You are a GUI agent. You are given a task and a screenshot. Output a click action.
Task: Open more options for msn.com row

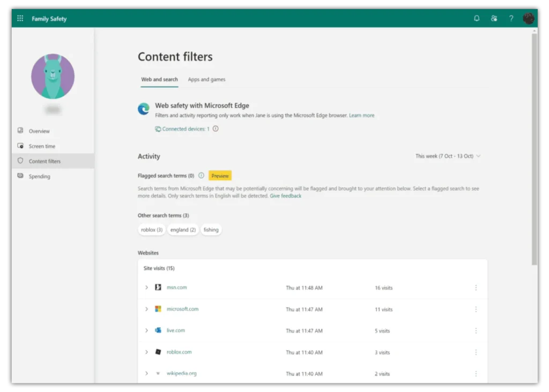tap(476, 288)
